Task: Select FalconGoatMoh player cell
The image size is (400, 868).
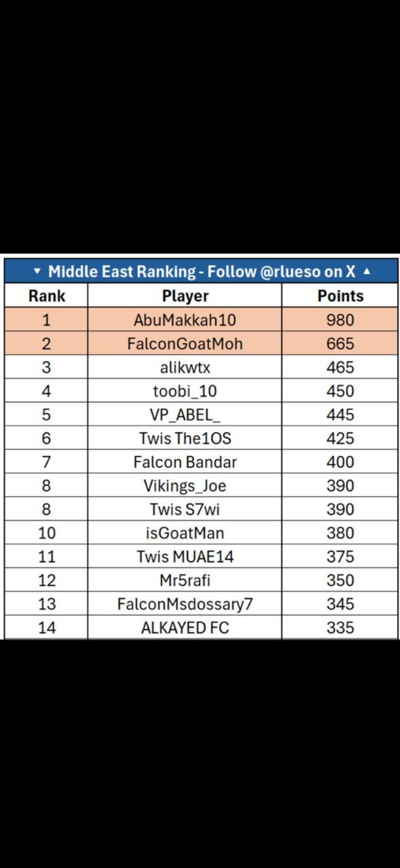Action: [185, 344]
